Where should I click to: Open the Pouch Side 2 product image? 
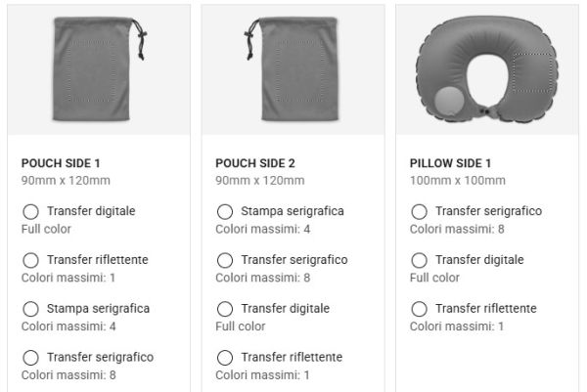coord(293,69)
